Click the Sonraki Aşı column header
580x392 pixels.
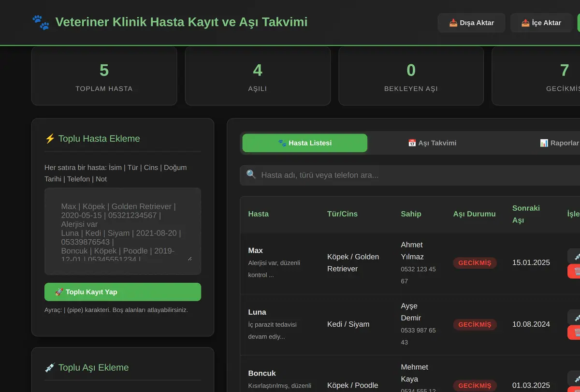click(x=526, y=214)
